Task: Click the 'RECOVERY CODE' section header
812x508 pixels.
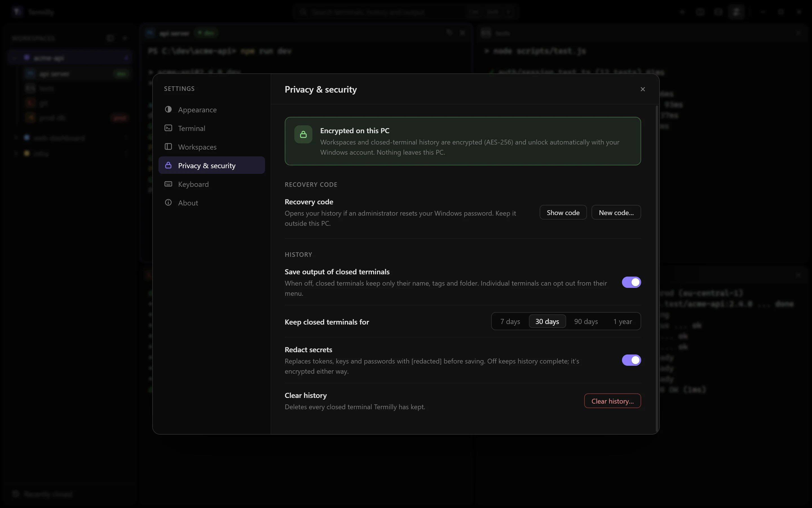Action: coord(311,185)
